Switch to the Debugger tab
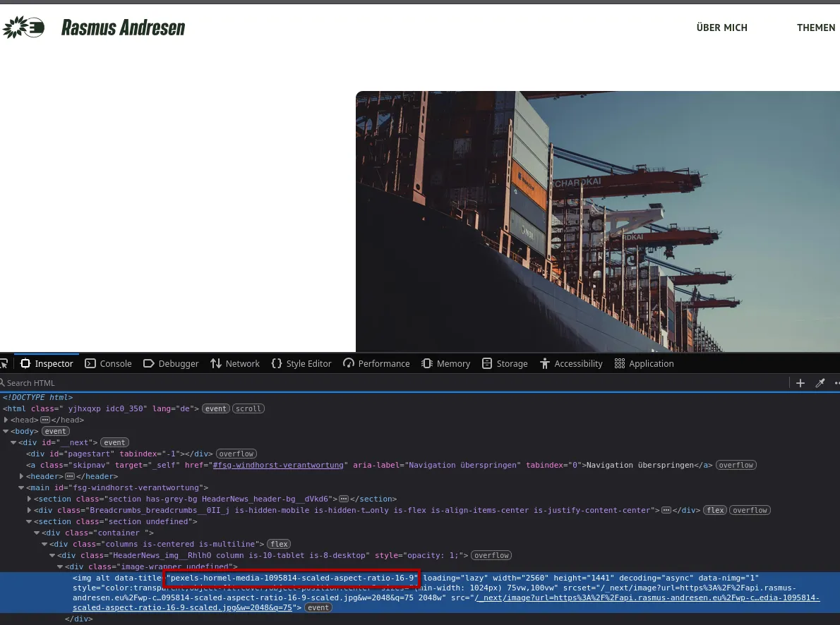 171,364
